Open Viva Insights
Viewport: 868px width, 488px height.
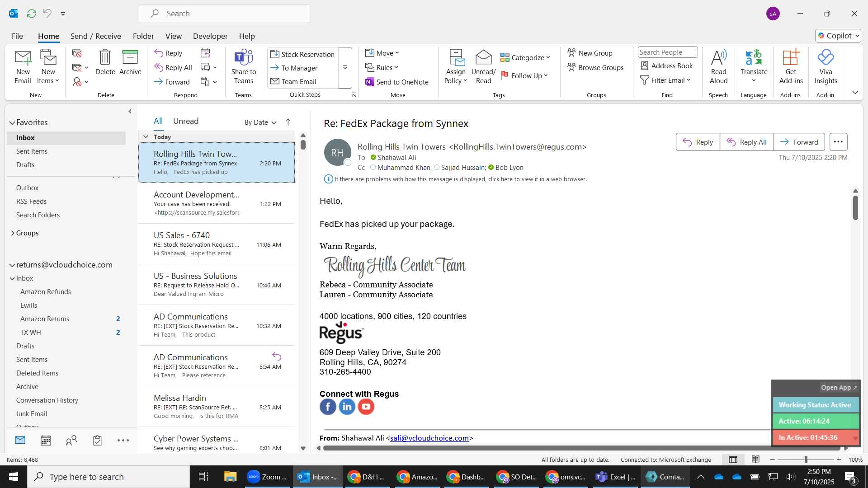click(x=826, y=67)
